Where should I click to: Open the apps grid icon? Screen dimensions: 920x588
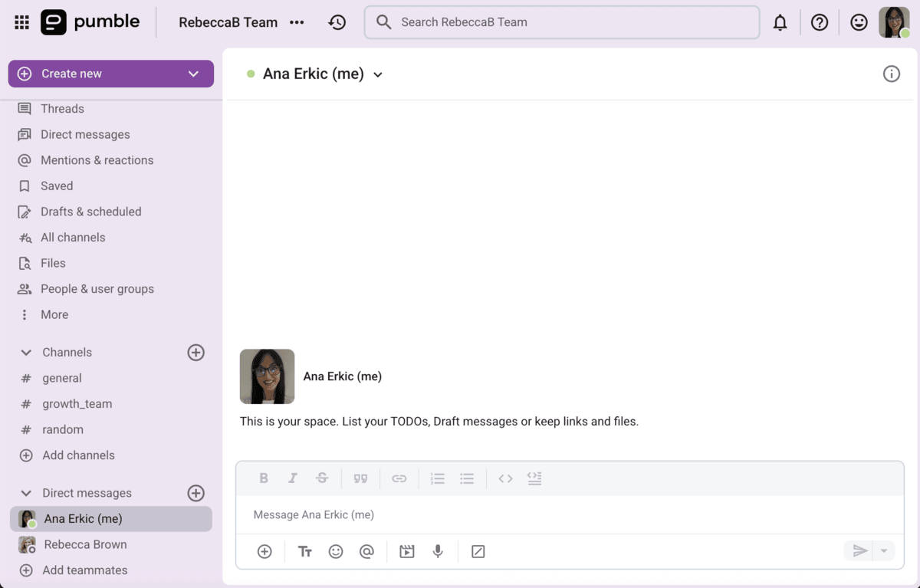pyautogui.click(x=21, y=23)
